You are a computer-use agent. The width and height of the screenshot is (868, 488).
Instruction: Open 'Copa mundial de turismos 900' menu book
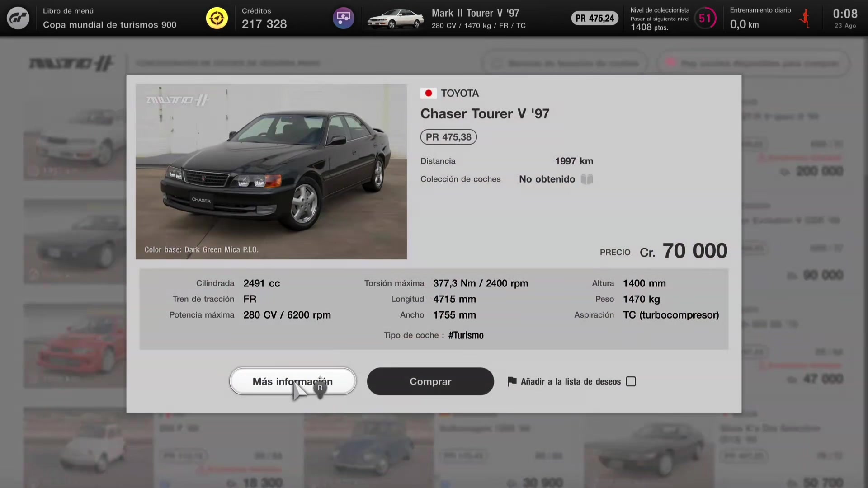click(x=110, y=25)
